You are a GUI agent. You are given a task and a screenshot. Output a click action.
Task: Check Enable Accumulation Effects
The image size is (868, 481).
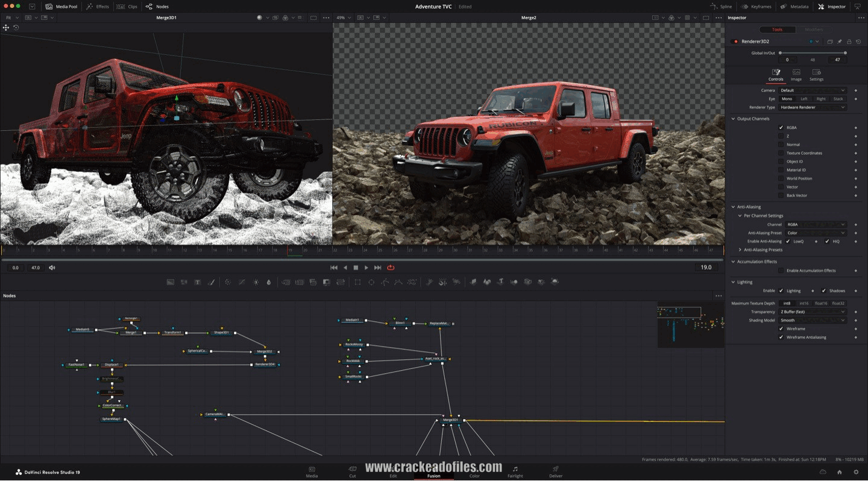pos(781,271)
